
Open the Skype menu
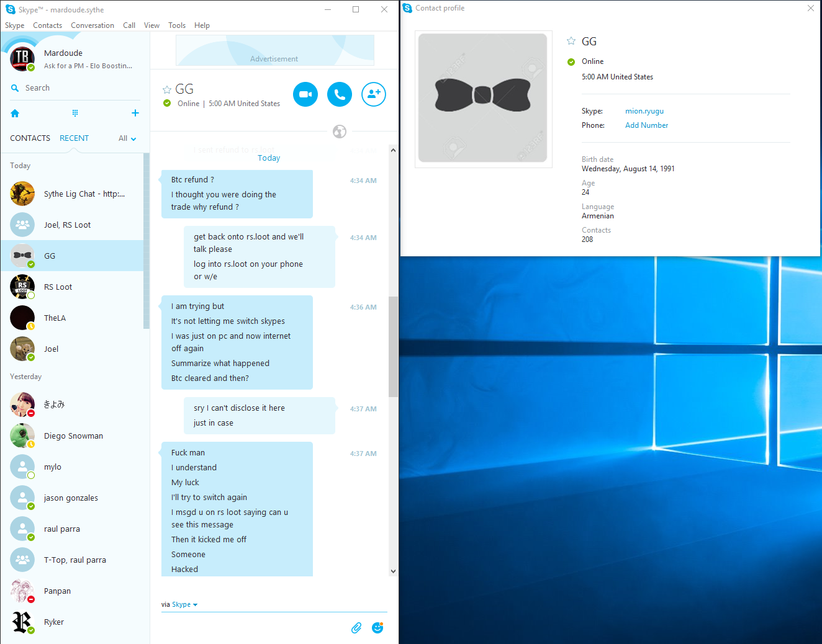(15, 25)
